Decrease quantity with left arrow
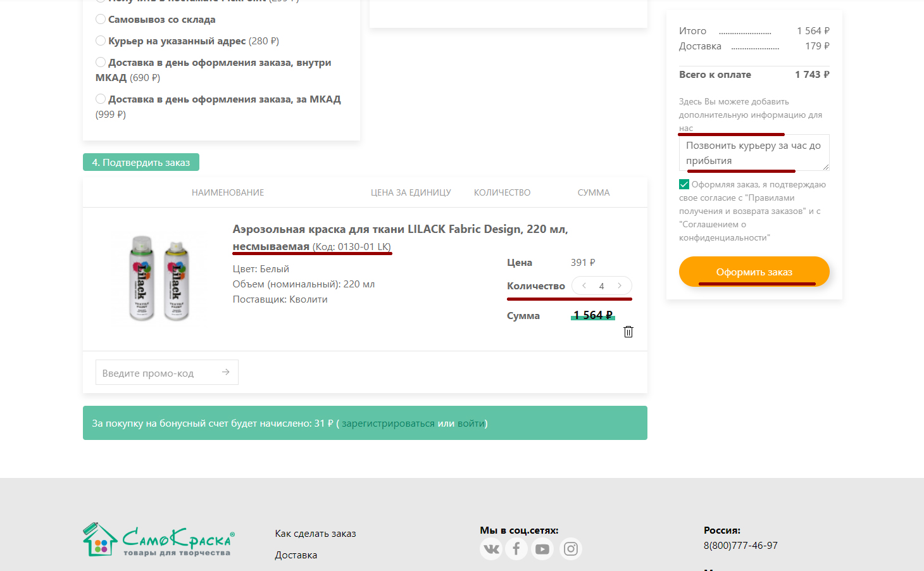Viewport: 924px width, 571px height. point(584,285)
